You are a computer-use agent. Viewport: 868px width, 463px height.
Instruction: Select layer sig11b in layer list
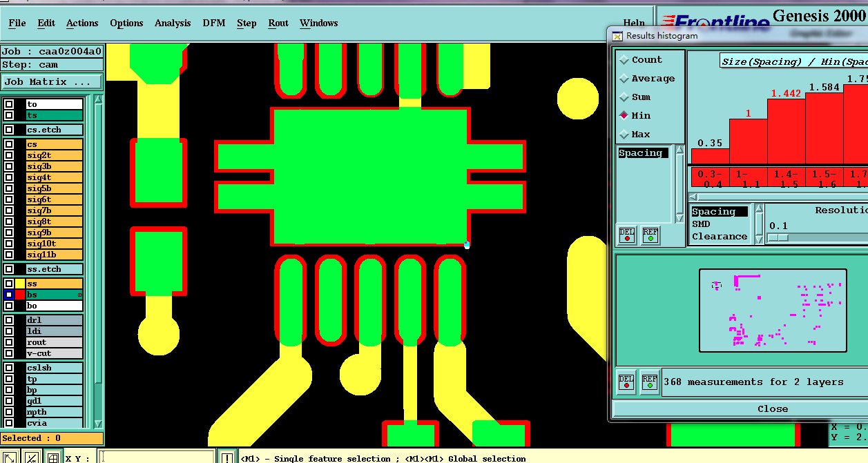point(54,255)
